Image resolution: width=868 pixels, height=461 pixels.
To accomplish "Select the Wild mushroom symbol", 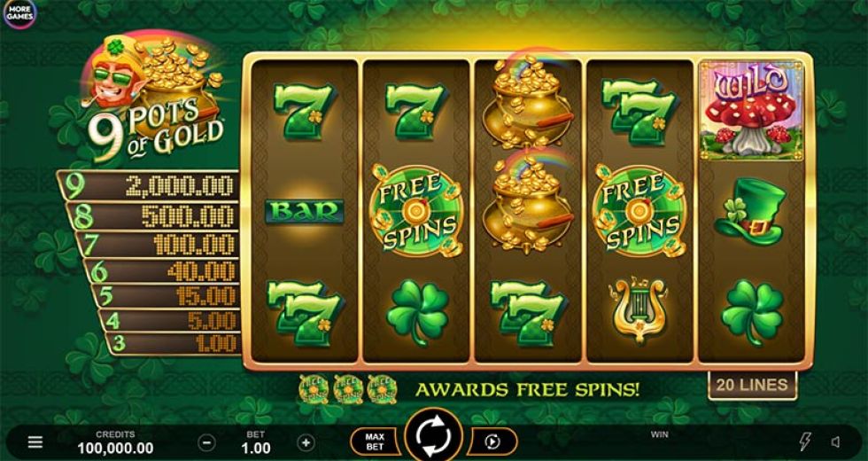I will click(x=751, y=111).
